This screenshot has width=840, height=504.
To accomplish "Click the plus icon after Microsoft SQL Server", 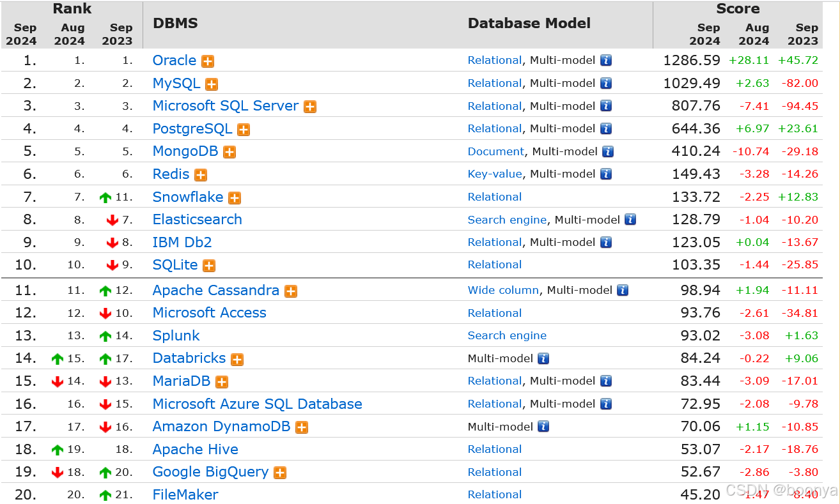I will tap(310, 107).
